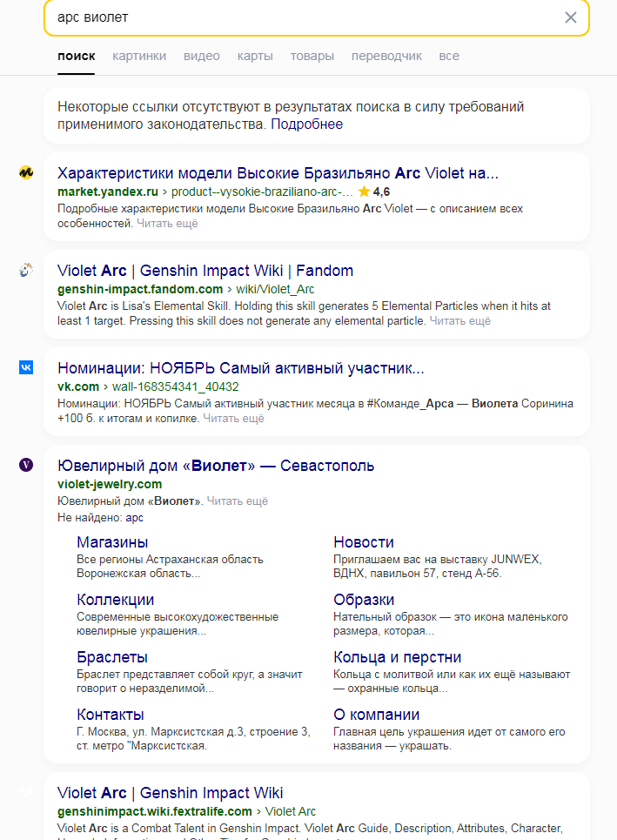Open the Магазины sitelink
Screen dimensions: 617x840
click(x=112, y=542)
